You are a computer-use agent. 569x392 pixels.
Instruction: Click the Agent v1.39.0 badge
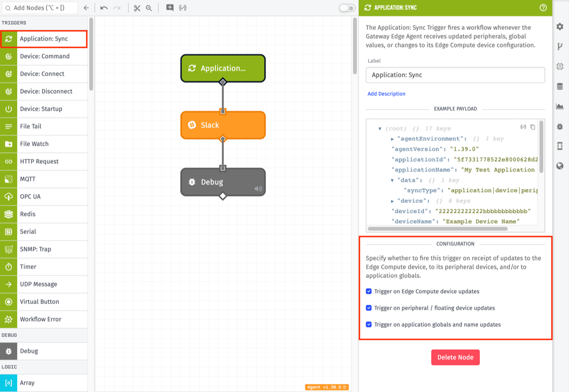[327, 387]
